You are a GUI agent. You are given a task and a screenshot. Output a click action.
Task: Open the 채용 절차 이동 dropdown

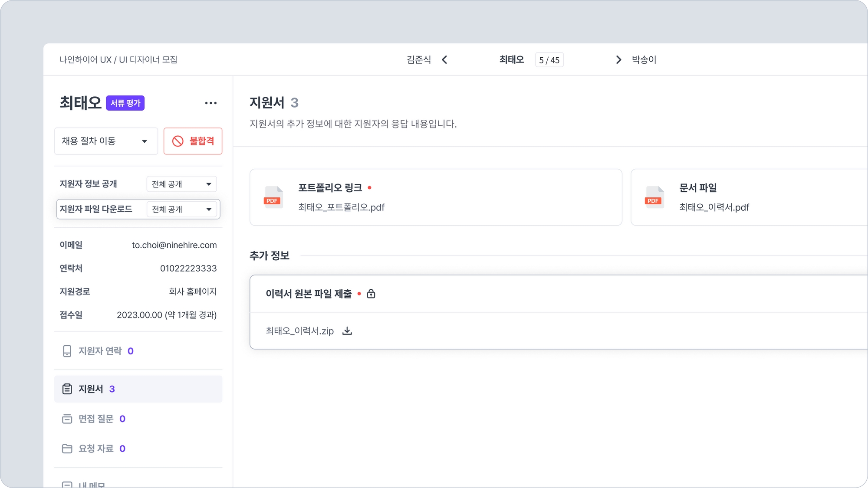[x=106, y=141]
